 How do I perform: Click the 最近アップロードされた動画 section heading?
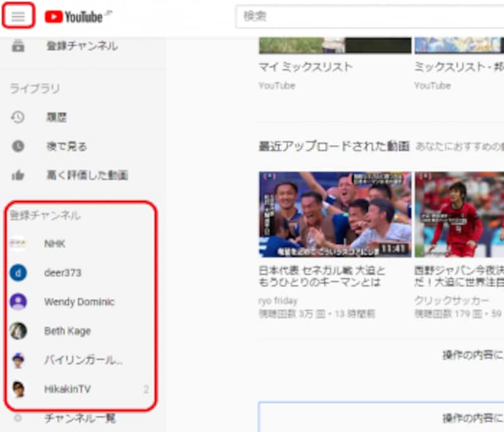point(334,146)
